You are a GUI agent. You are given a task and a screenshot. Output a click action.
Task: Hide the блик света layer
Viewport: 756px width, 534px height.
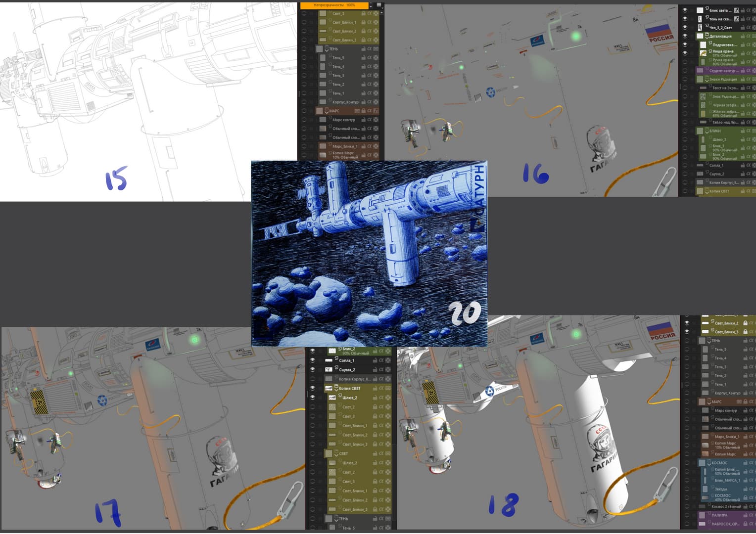(x=685, y=10)
